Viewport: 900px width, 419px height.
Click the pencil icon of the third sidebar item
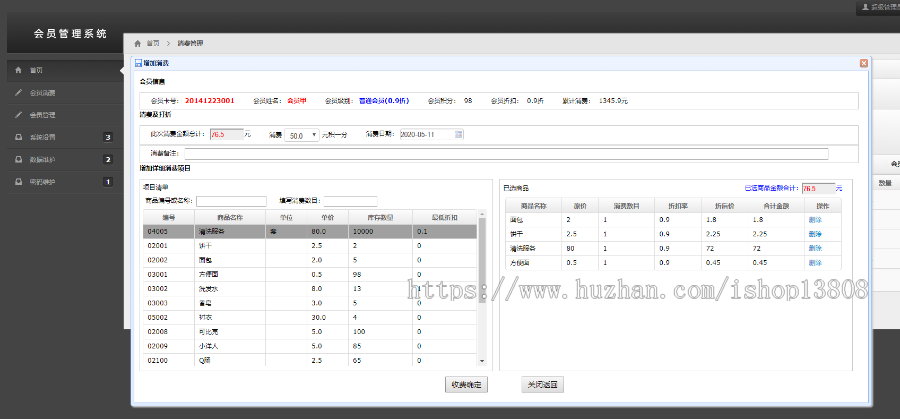tap(18, 115)
